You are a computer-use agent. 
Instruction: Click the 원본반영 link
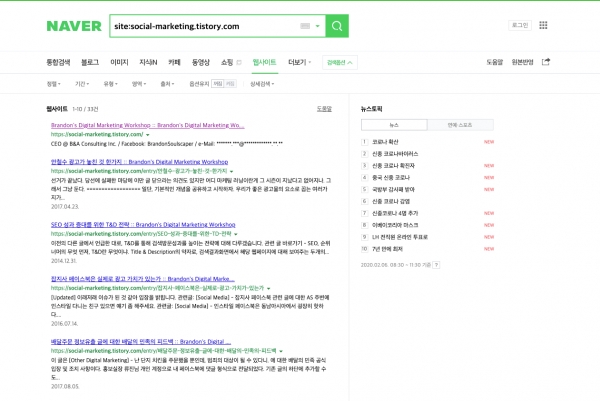[522, 62]
